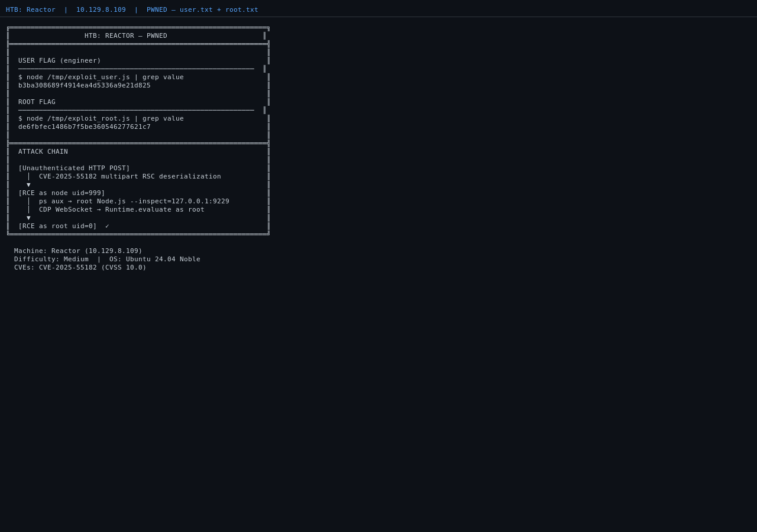The image size is (757, 532).
Task: Click the 'Machine: Reactor (10.129.8.109)' line
Action: pos(78,251)
